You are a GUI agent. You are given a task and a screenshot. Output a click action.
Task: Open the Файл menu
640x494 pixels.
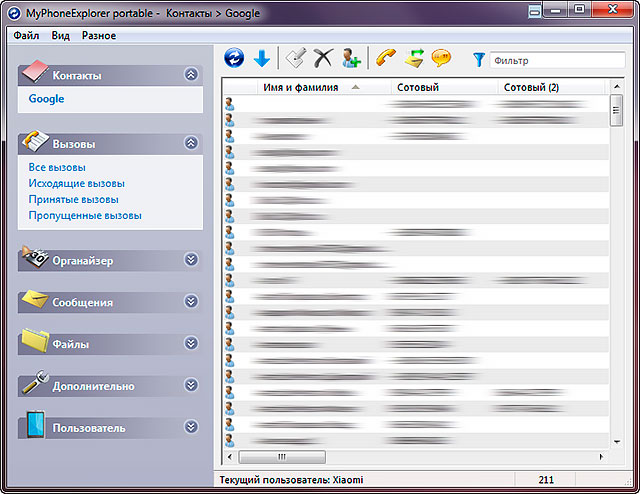(26, 36)
